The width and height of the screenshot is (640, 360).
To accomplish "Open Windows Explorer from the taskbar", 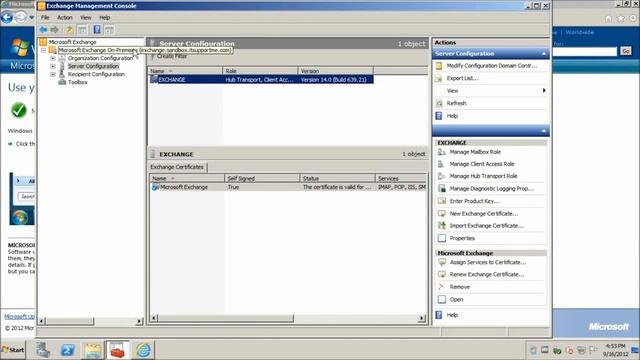I will (93, 350).
